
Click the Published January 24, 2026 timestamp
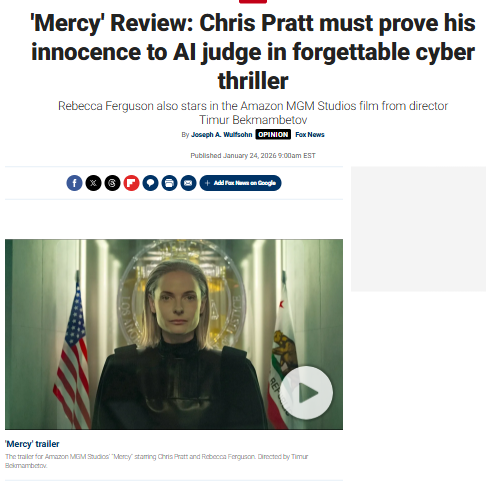pos(253,156)
